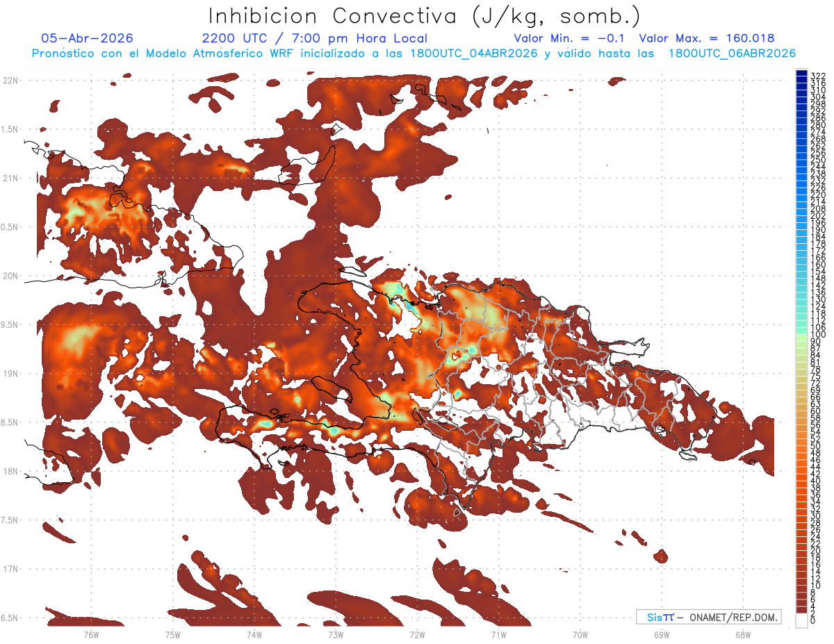Click the 21N latitude axis label

click(x=10, y=179)
